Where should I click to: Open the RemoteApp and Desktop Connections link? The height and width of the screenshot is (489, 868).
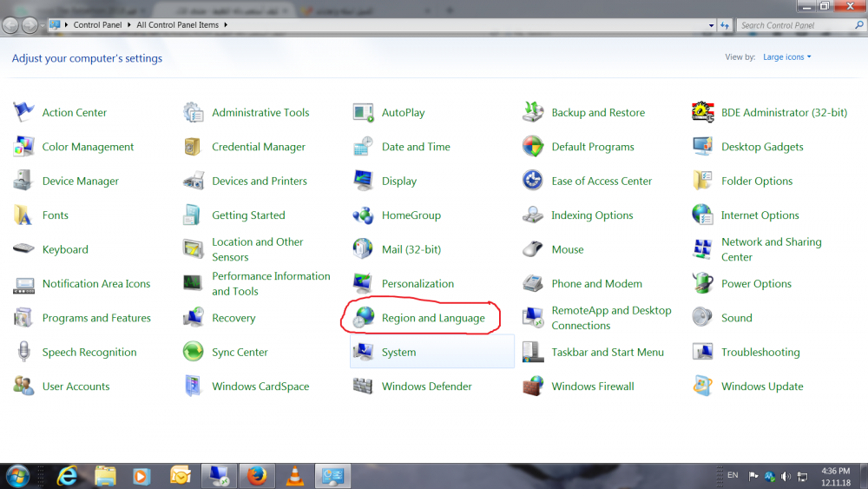pyautogui.click(x=611, y=318)
